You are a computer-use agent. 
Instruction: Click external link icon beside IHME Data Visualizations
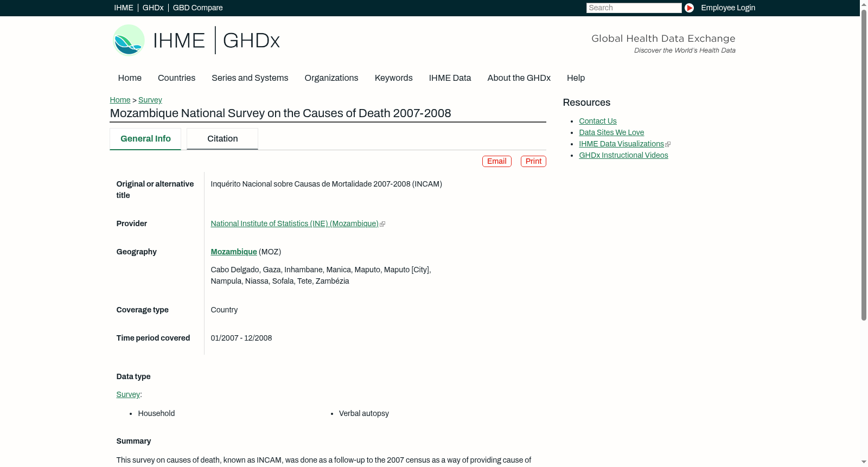point(668,144)
